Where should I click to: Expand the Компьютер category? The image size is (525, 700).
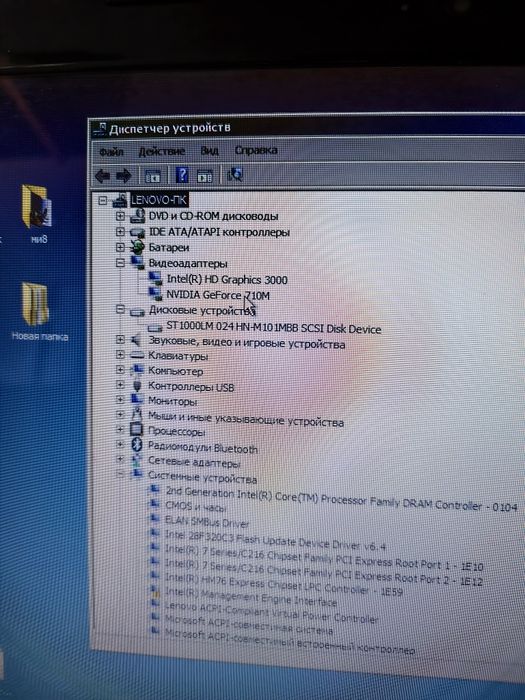pos(120,370)
